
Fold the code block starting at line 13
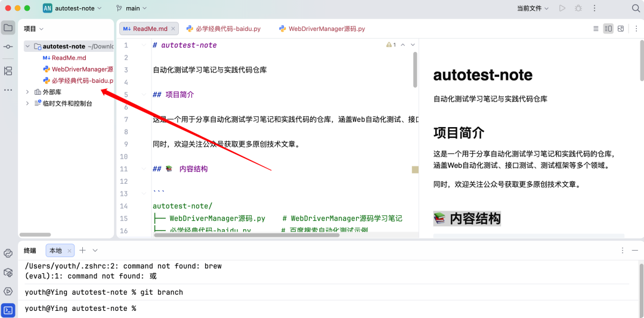click(144, 193)
